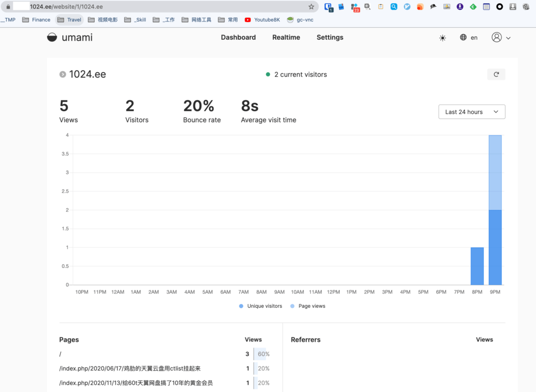Click the star magnifier extension icon
Viewport: 536px width, 392px height.
point(367,6)
